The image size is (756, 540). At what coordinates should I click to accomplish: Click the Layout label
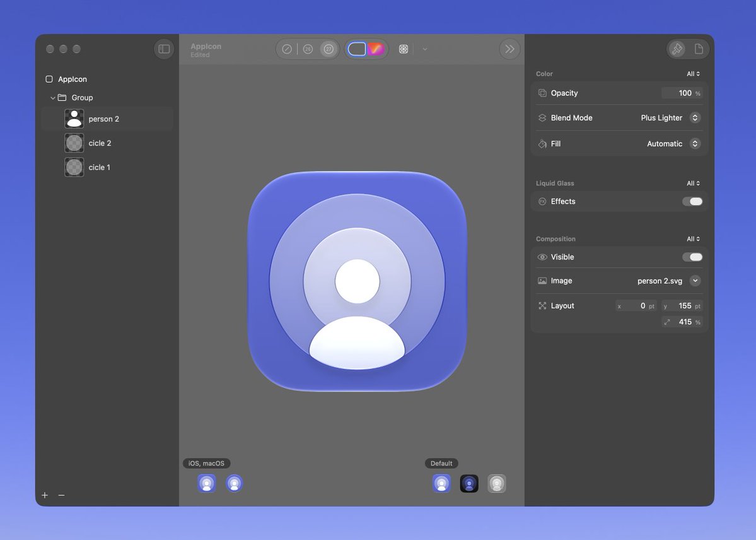point(562,306)
